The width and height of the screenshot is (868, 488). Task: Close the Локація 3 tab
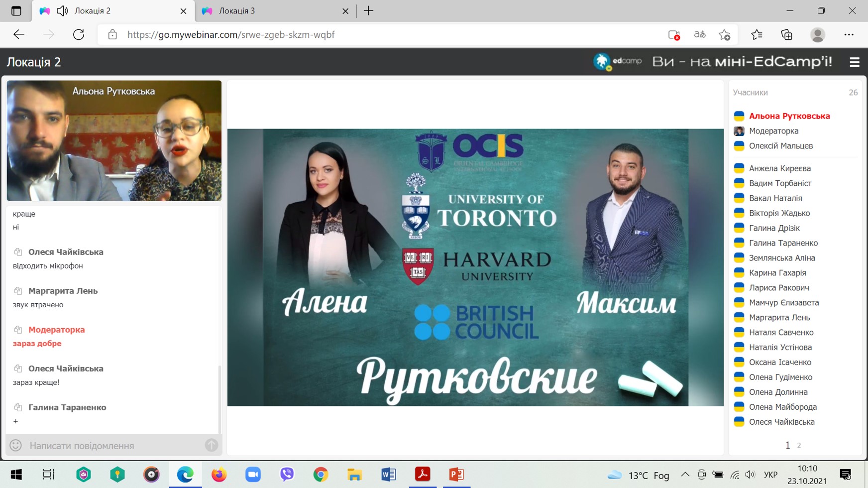click(345, 11)
